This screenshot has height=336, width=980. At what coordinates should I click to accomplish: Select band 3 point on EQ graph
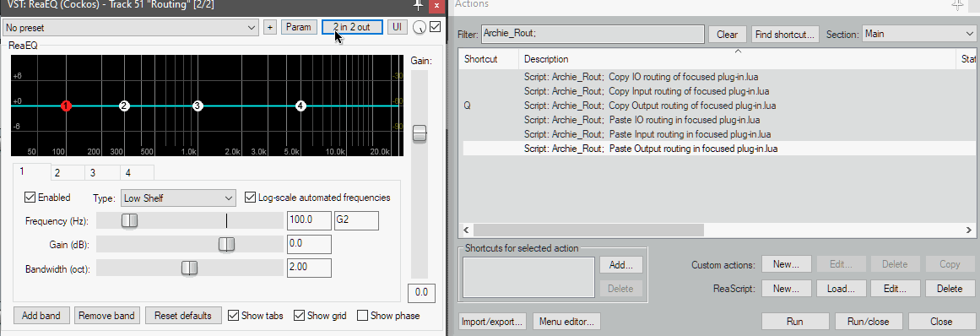198,106
